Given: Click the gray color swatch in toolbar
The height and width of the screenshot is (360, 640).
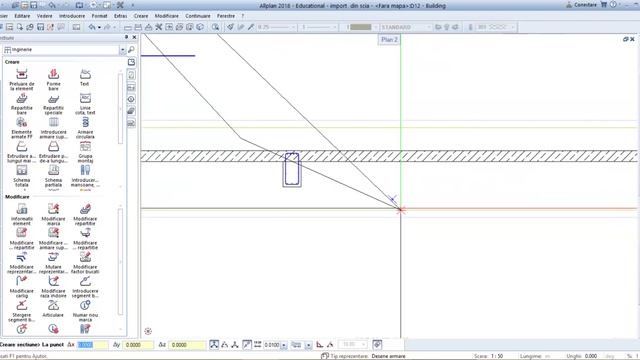Looking at the screenshot, I should point(360,27).
